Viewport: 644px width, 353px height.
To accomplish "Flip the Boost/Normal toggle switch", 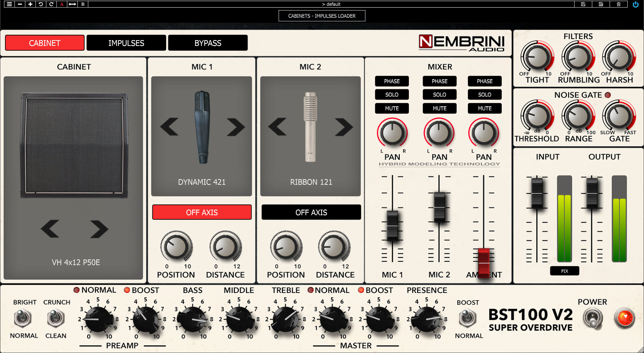I will click(x=467, y=318).
